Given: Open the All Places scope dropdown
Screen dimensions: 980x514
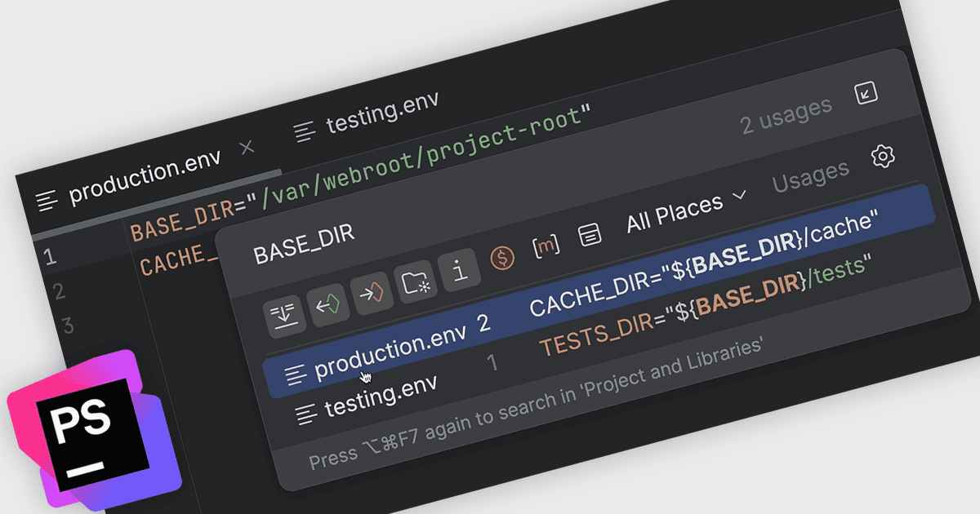Looking at the screenshot, I should [x=686, y=212].
